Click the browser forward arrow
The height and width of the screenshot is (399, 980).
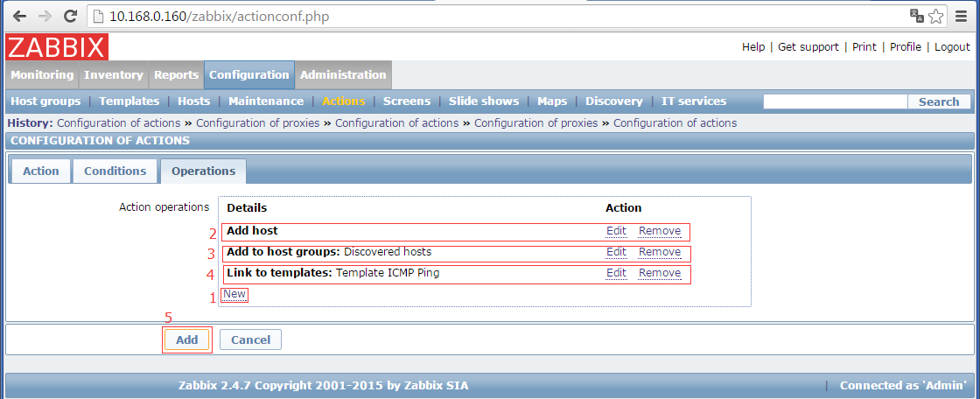(x=45, y=17)
